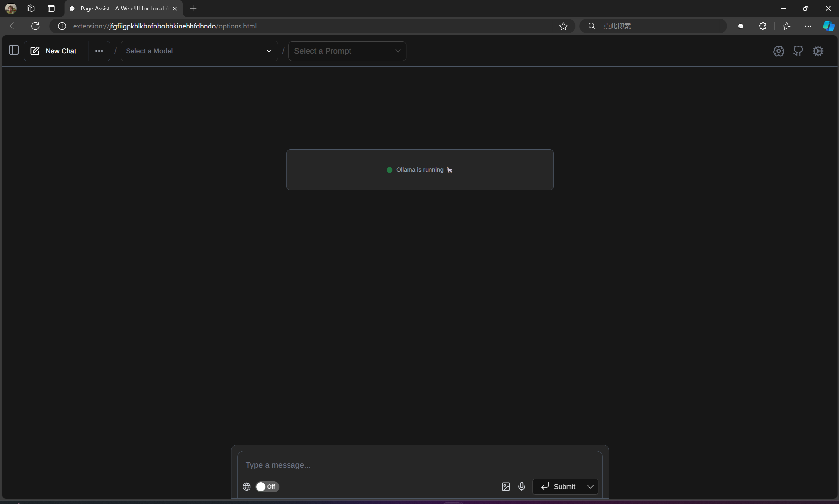Start voice input with microphone icon

[x=522, y=486]
